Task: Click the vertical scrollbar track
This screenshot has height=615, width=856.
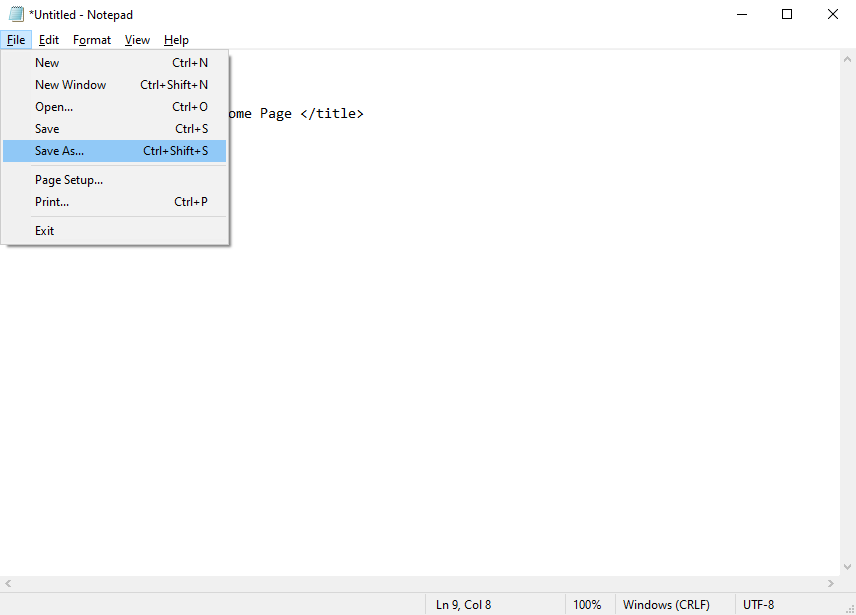Action: (847, 313)
